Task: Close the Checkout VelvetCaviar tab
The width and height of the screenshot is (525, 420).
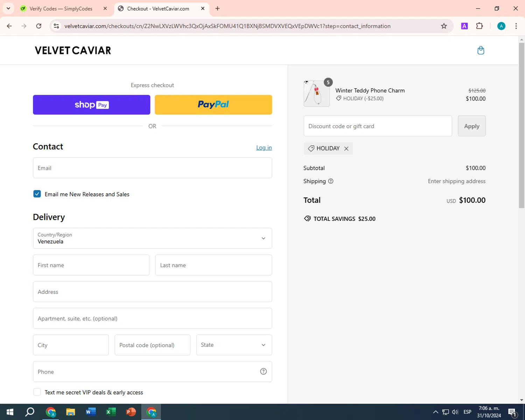Action: [203, 8]
